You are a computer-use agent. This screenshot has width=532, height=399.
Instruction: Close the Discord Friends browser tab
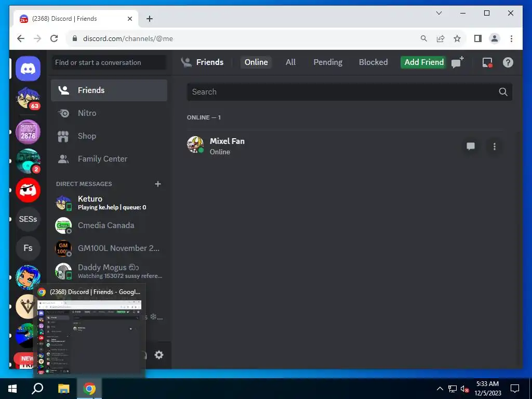click(129, 19)
